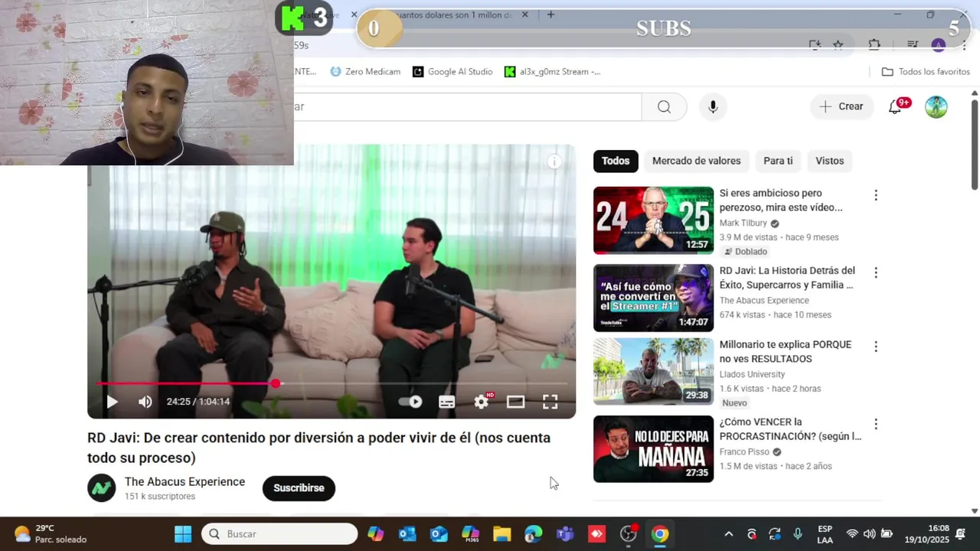Open Google AI Studio bookmark

coord(452,71)
